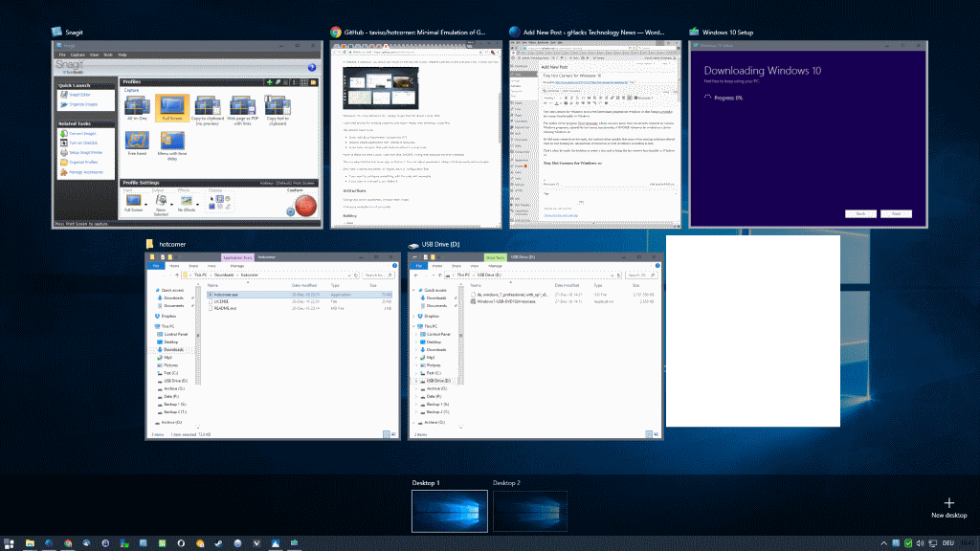The image size is (980, 551).
Task: Open Chrome from the taskbar
Action: [68, 543]
